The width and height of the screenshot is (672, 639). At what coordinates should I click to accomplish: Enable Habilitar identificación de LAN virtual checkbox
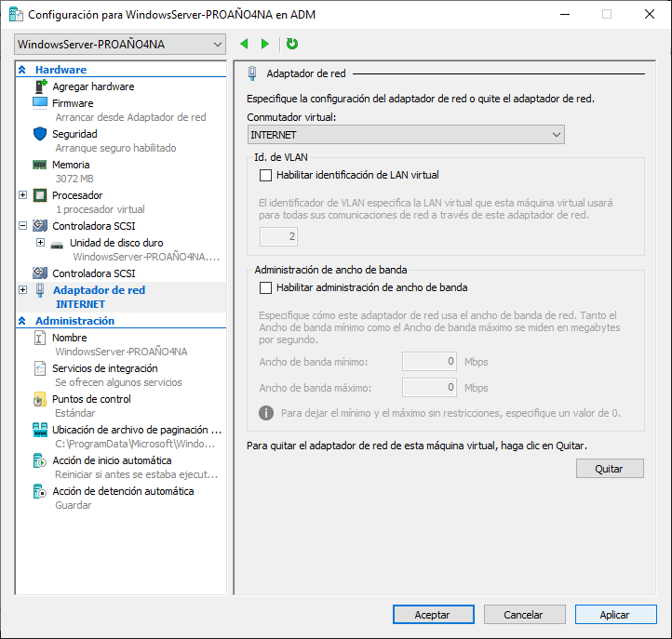click(x=265, y=175)
